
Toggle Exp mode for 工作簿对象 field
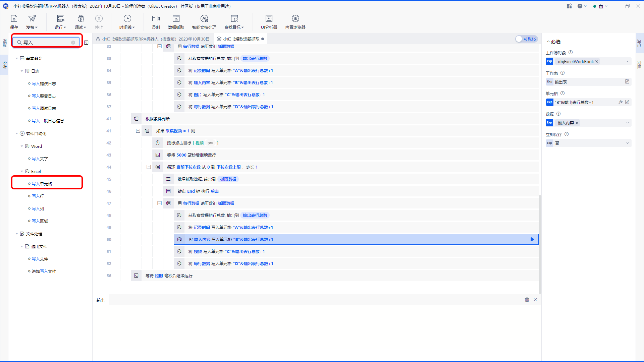pyautogui.click(x=549, y=61)
